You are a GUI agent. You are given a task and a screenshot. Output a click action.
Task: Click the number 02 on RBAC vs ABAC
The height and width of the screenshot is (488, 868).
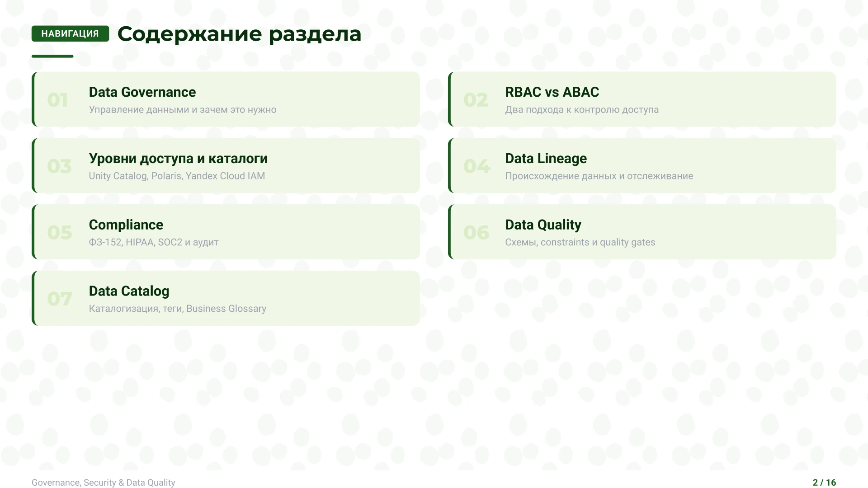[x=476, y=99]
